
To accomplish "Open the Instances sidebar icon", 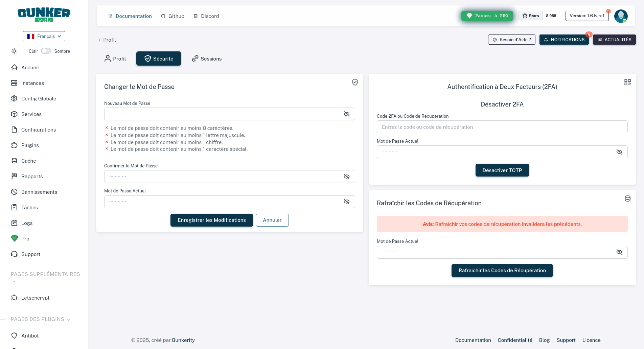I will [x=14, y=83].
